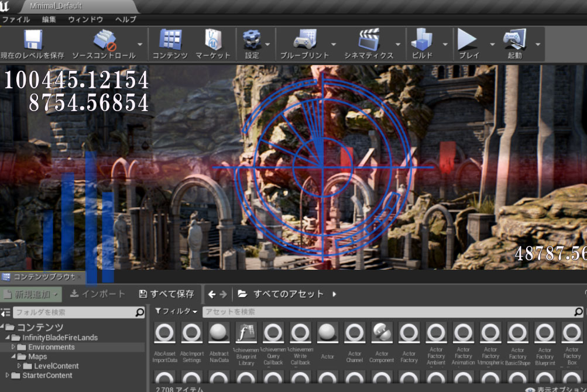The height and width of the screenshot is (392, 587).
Task: Select Actor Component asset
Action: pos(382,343)
